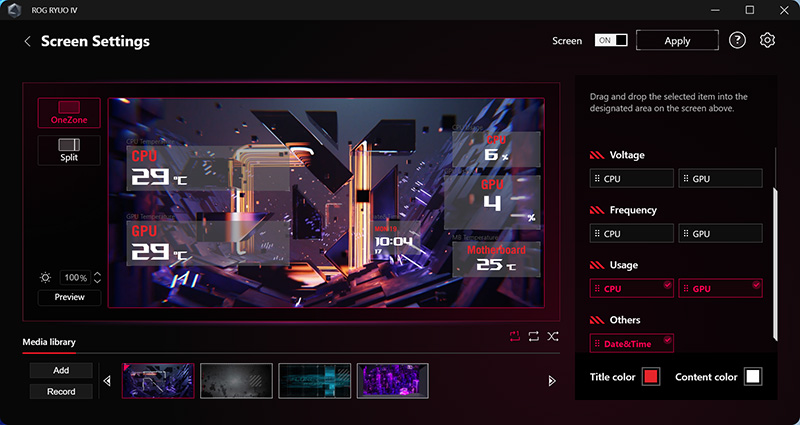The height and width of the screenshot is (425, 800).
Task: Select the Voltage GPU item
Action: pos(720,179)
